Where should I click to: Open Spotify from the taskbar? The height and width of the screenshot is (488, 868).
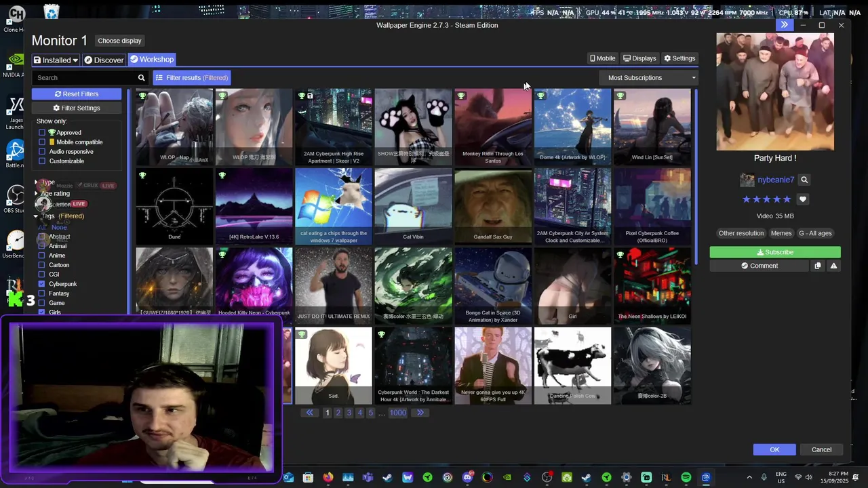pyautogui.click(x=686, y=478)
